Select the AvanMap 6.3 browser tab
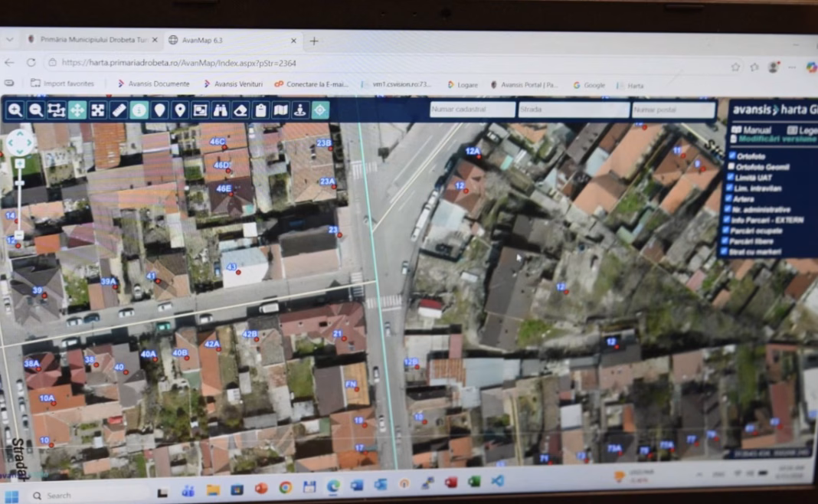Viewport: 818px width, 504px height. click(x=233, y=40)
